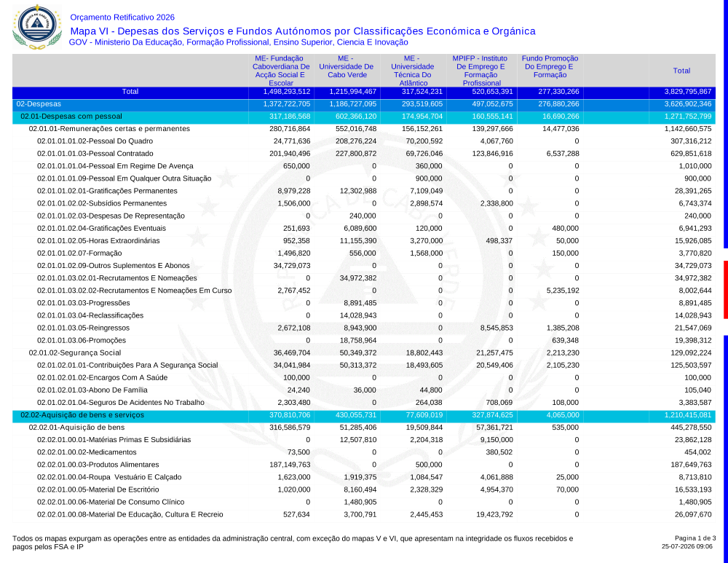Select '02.01.01.03.05-Reingressos' row label
The height and width of the screenshot is (563, 728).
[x=83, y=328]
